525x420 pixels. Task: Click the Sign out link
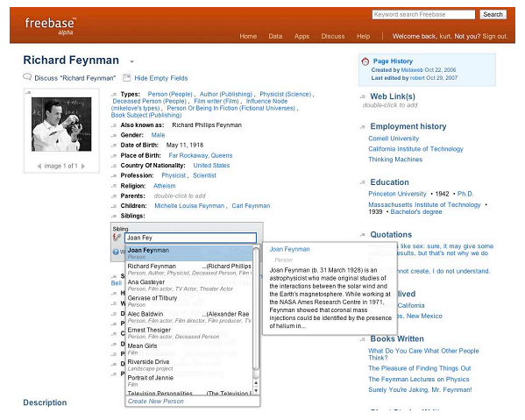click(495, 36)
